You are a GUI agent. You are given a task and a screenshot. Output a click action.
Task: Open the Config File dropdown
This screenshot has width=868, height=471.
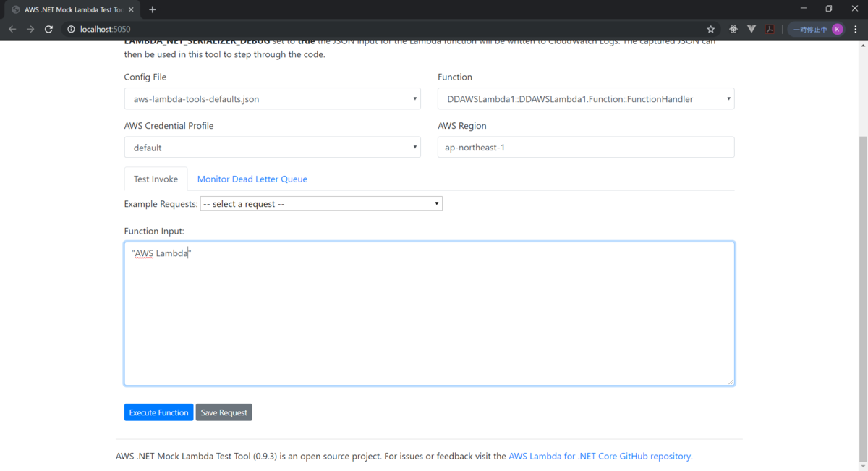(272, 99)
